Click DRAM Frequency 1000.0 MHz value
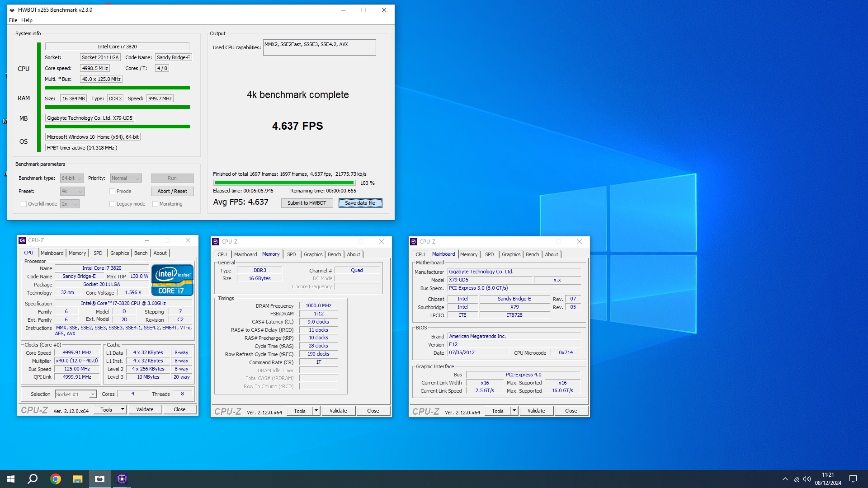Screen dimensions: 868x488 pos(318,306)
